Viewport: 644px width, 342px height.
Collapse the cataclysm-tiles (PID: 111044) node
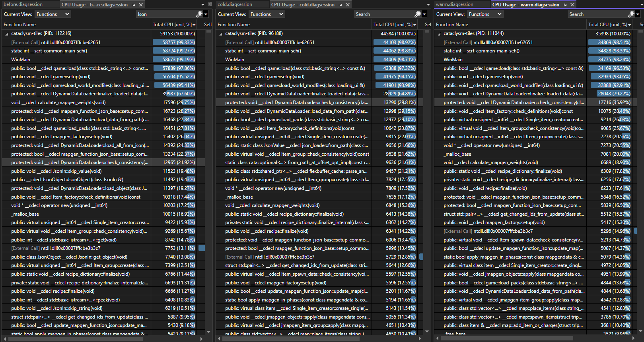[439, 34]
